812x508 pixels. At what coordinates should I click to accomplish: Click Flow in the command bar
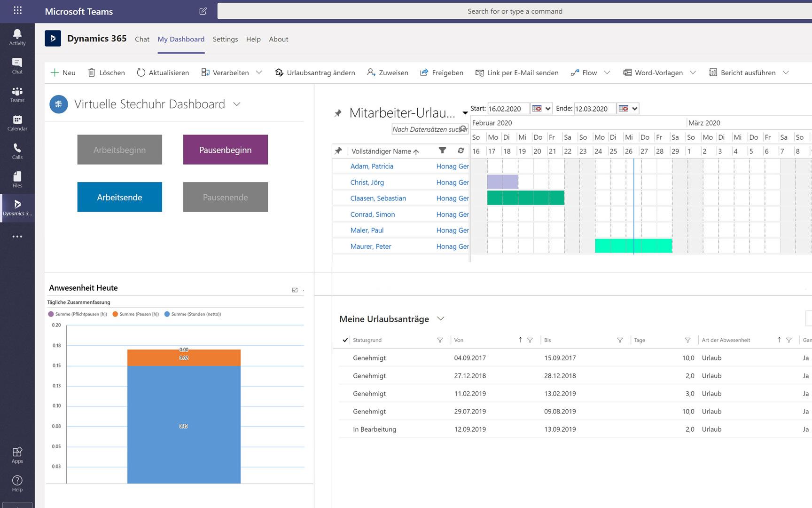[584, 72]
